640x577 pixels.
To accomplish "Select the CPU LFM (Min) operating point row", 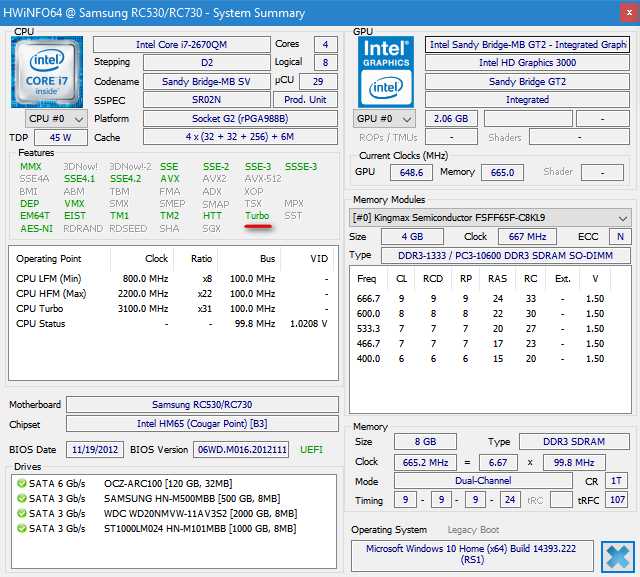I will pyautogui.click(x=172, y=279).
